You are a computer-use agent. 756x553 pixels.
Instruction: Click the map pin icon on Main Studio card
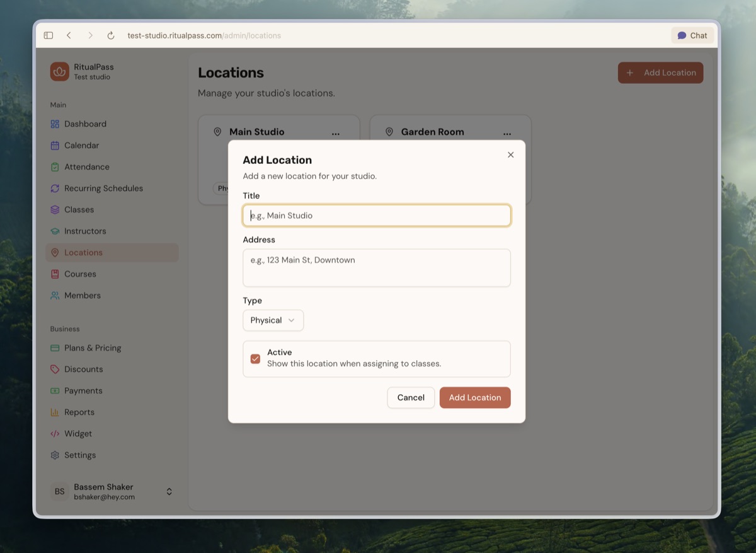click(217, 132)
